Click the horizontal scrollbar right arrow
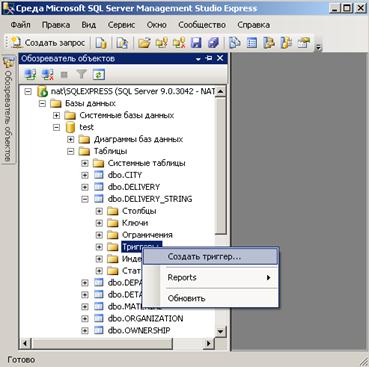 (209, 343)
